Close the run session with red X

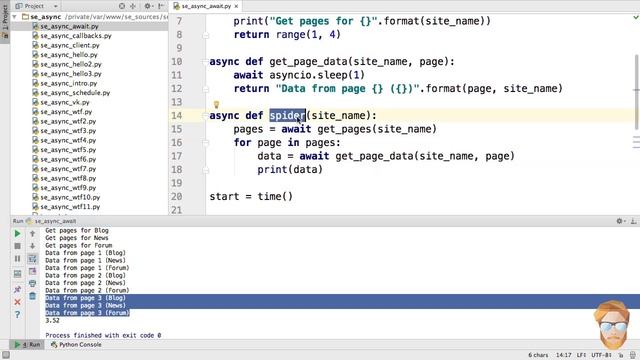pyautogui.click(x=17, y=302)
